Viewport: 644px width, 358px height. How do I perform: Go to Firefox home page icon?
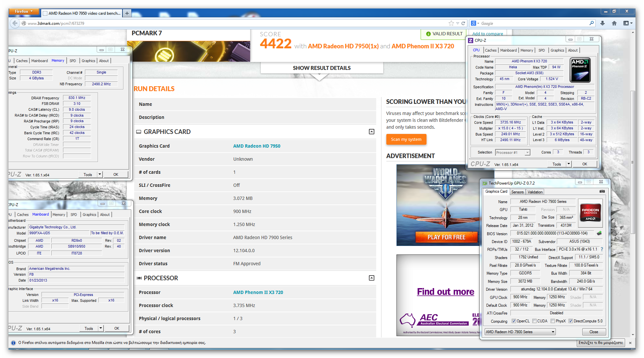click(614, 23)
